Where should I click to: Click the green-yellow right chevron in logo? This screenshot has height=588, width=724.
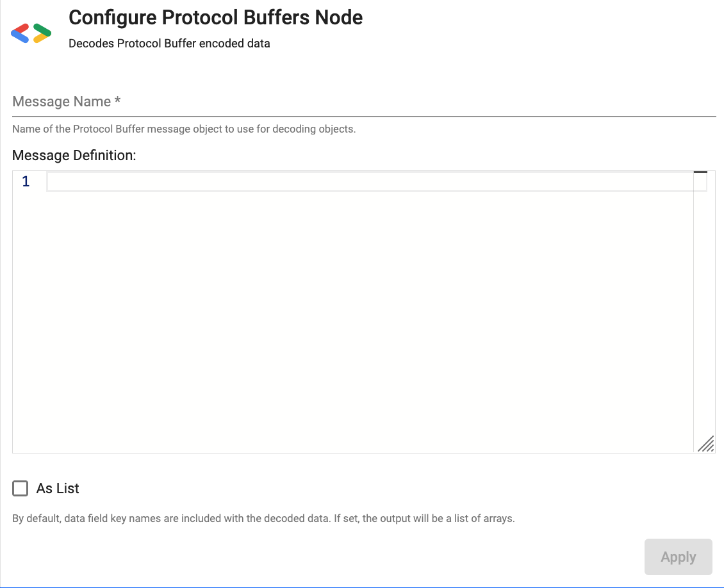[x=42, y=33]
